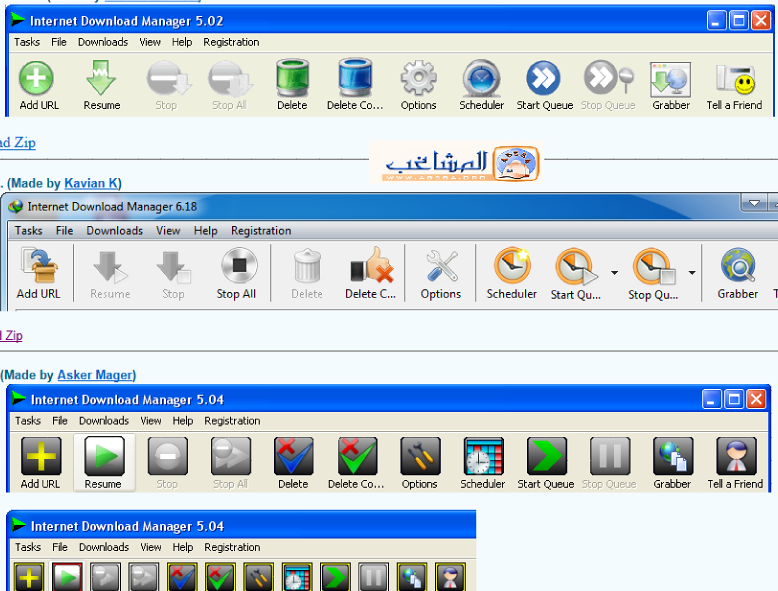This screenshot has height=591, width=778.
Task: Click yellow plus icon in bottom IDM 5.04
Action: click(29, 577)
